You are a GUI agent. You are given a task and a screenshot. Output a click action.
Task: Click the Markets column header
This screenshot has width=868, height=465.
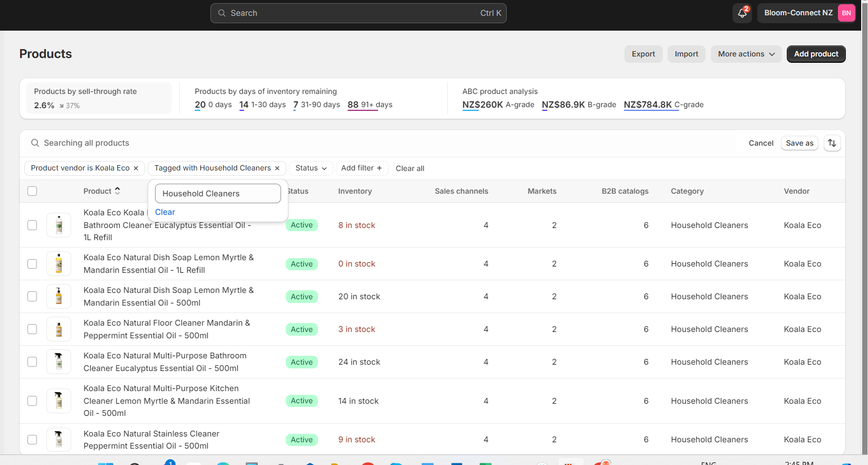542,191
